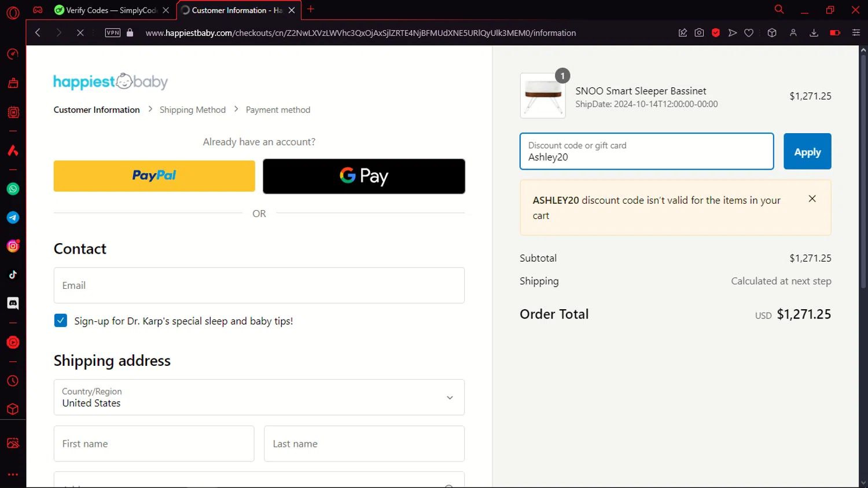This screenshot has height=488, width=868.
Task: Go to Payment method breadcrumb
Action: (x=278, y=110)
